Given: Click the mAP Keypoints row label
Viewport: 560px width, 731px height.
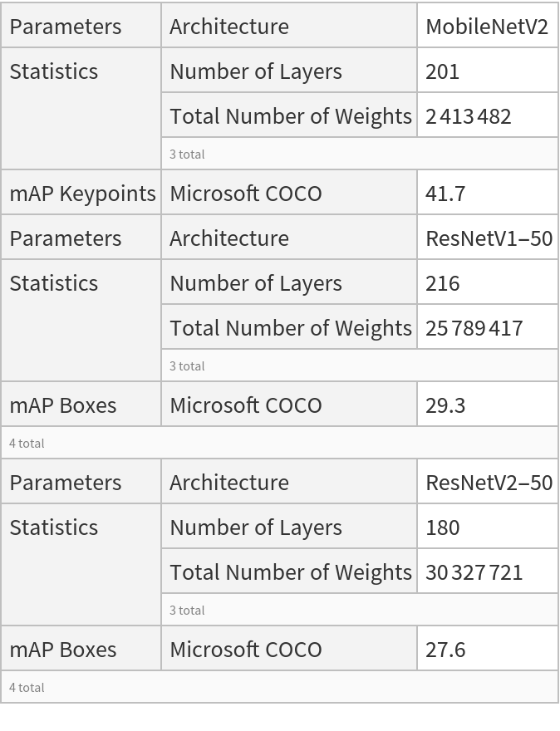Looking at the screenshot, I should point(82,194).
